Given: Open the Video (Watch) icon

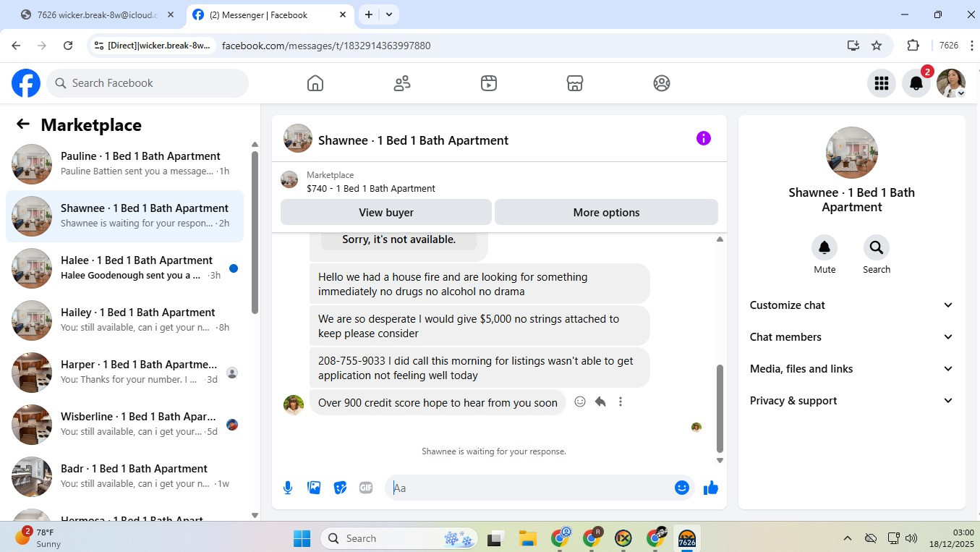Looking at the screenshot, I should tap(489, 83).
